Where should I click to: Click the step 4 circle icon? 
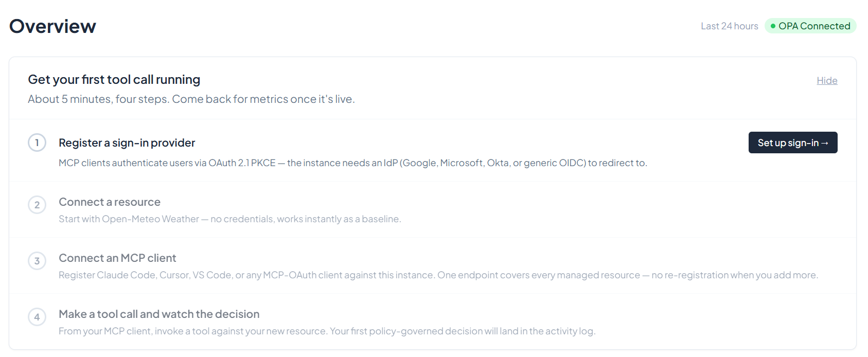pos(37,317)
